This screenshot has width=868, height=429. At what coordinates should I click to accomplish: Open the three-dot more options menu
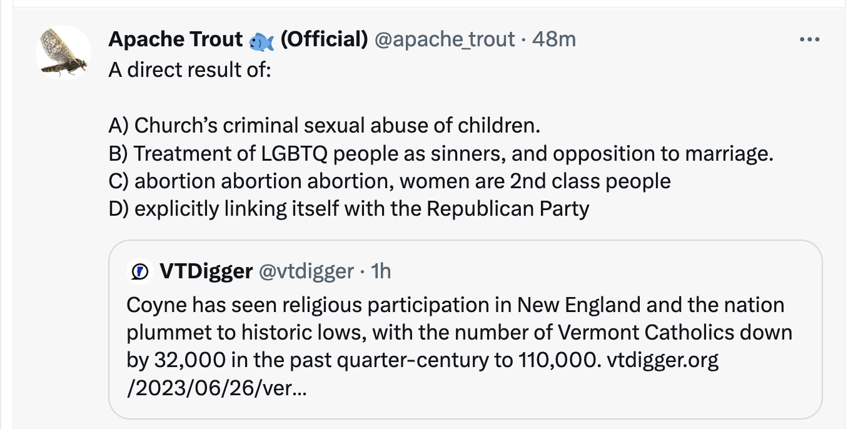[809, 40]
